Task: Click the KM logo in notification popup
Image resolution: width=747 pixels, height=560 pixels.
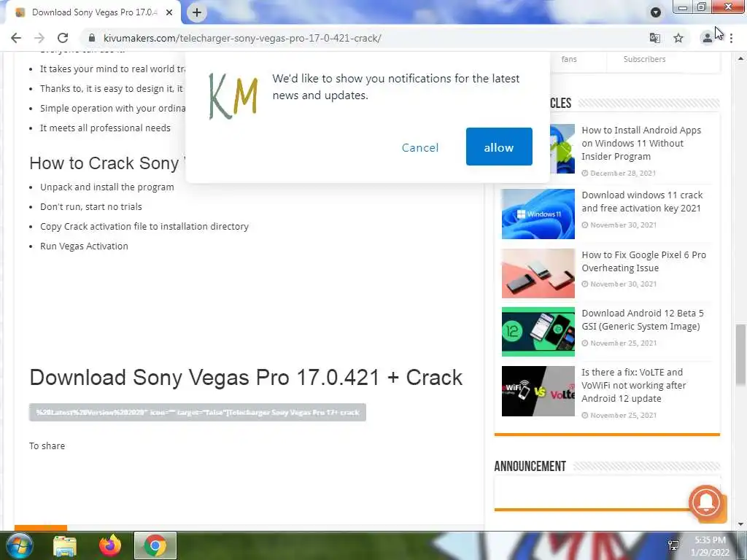Action: click(233, 97)
